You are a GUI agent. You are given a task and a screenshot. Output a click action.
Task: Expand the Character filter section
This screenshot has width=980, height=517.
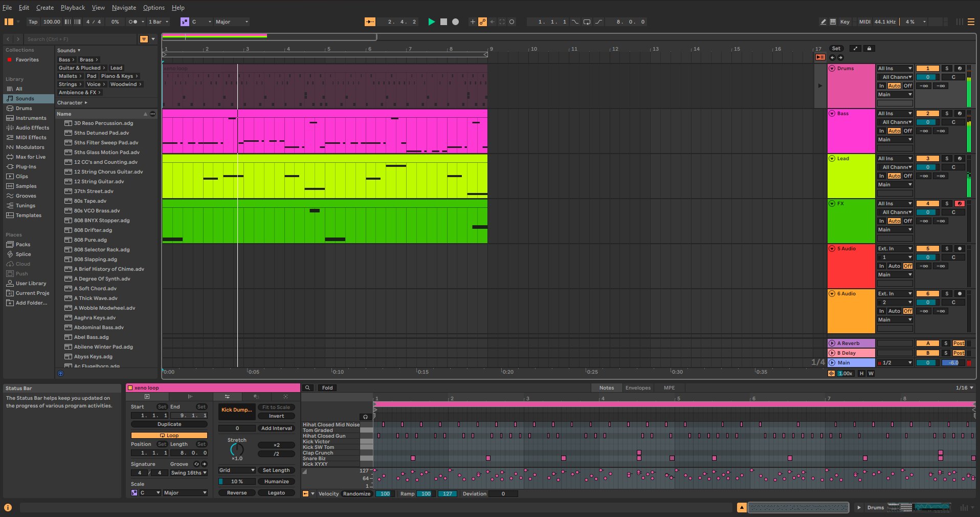point(72,103)
